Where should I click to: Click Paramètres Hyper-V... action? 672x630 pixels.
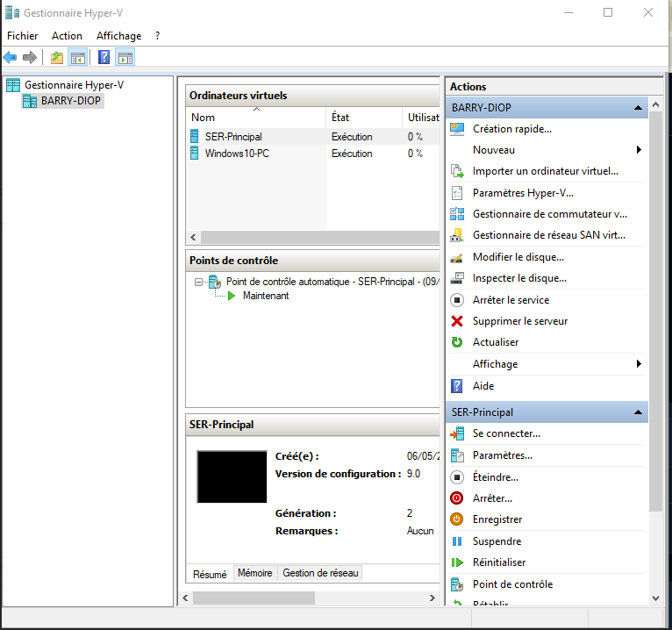pyautogui.click(x=523, y=193)
